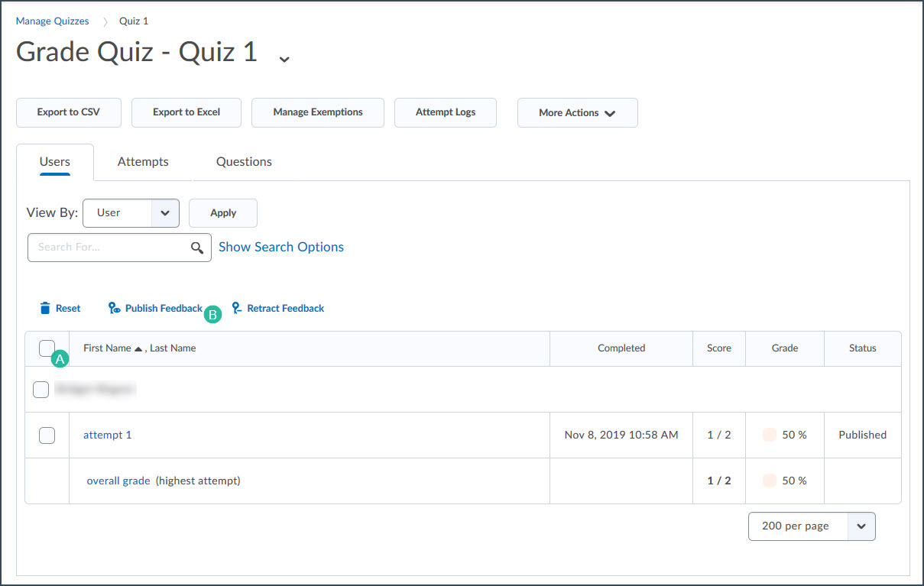Check the checkbox next to attempt 1
Viewport: 924px width, 586px height.
[47, 435]
